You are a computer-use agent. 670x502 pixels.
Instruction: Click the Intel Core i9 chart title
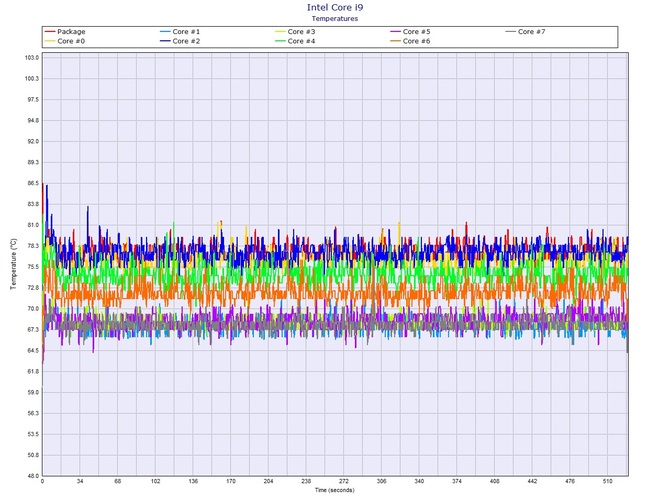335,7
